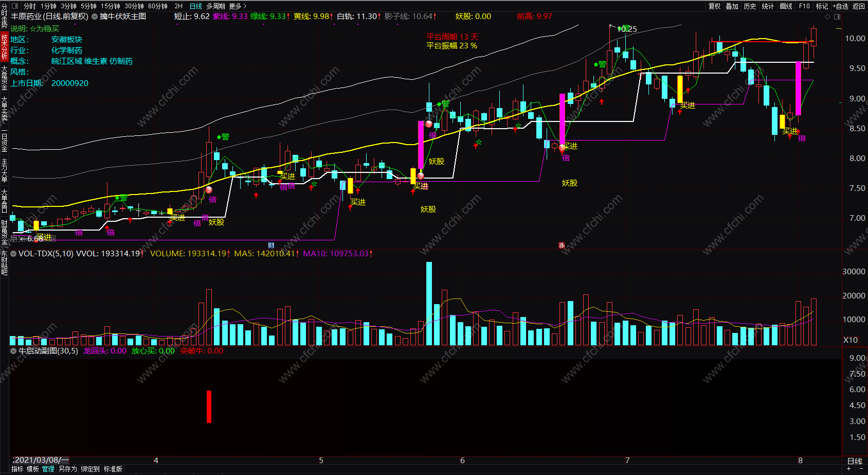Click the 日线 label at bottom right
Viewport: 868px width, 475px height.
coord(855,461)
